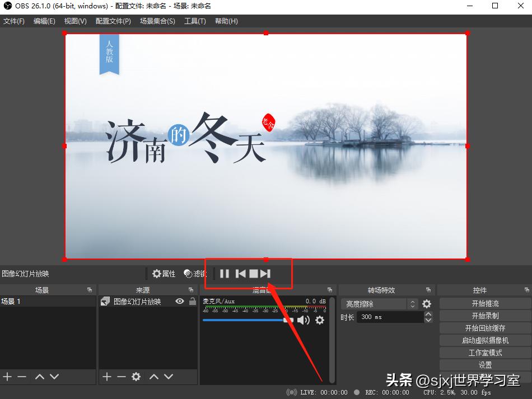Open the 属性 (properties) of the slideshow source

pyautogui.click(x=163, y=274)
